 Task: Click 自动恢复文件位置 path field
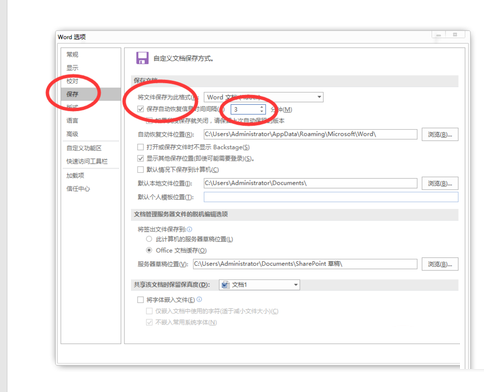point(310,134)
